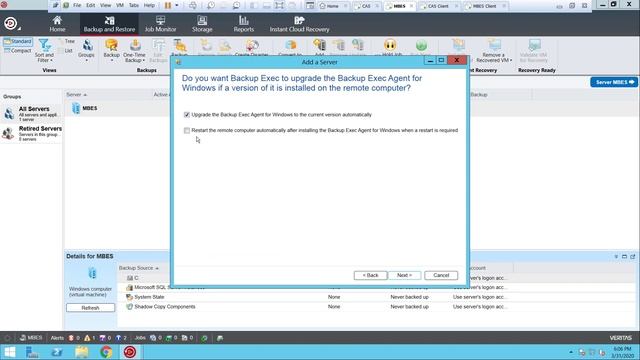Click Cancel in Add a Server dialog
640x360 pixels.
pos(441,275)
